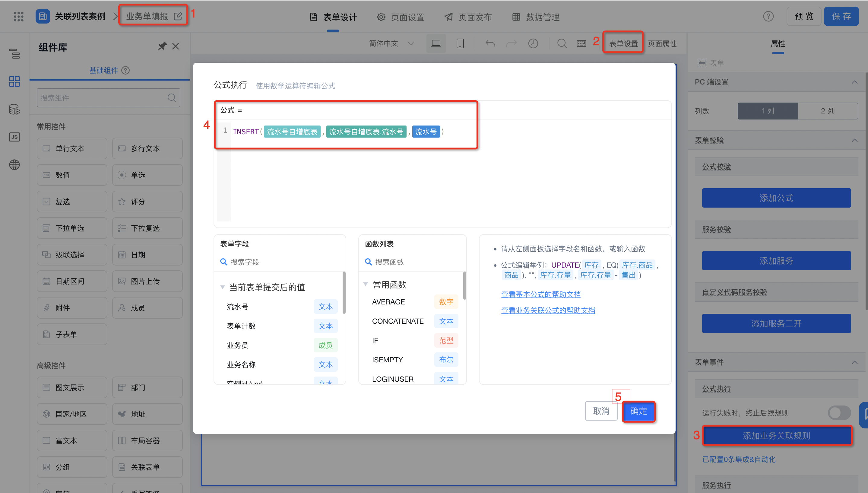Image resolution: width=868 pixels, height=493 pixels.
Task: Open the 页面属性 tab
Action: pyautogui.click(x=662, y=43)
